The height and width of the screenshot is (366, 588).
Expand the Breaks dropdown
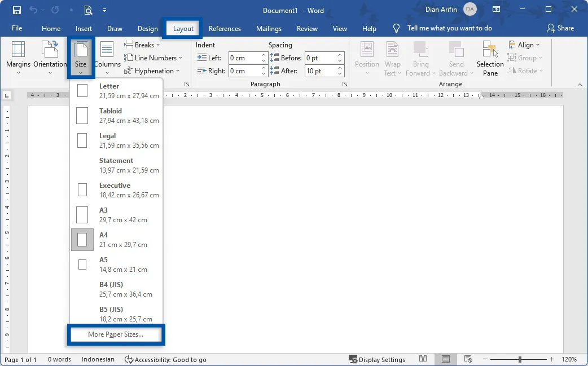[143, 45]
